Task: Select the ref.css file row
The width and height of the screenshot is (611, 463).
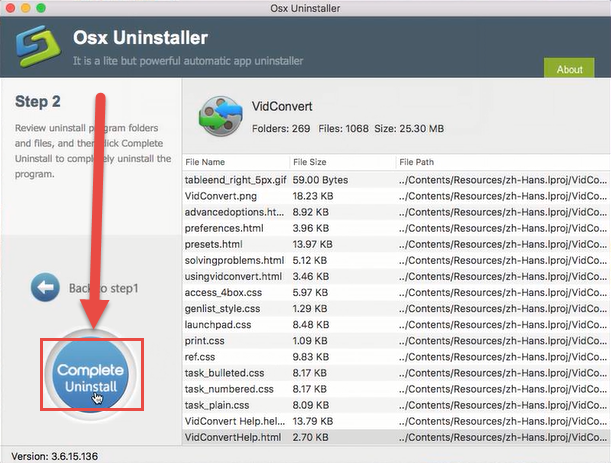Action: click(395, 357)
